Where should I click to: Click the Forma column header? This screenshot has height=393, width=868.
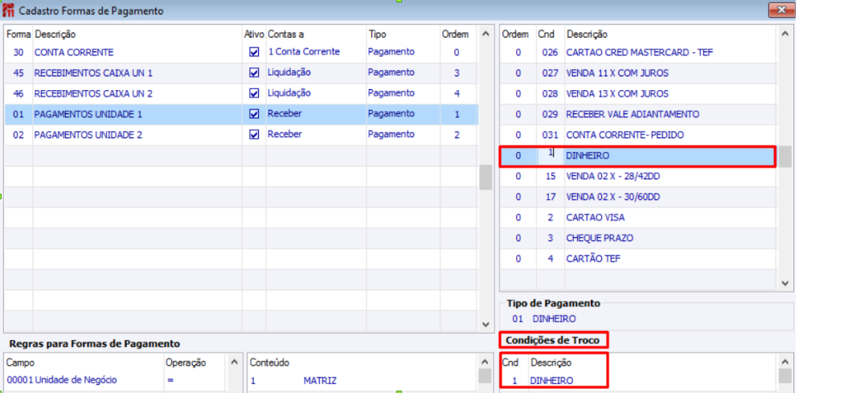[18, 35]
